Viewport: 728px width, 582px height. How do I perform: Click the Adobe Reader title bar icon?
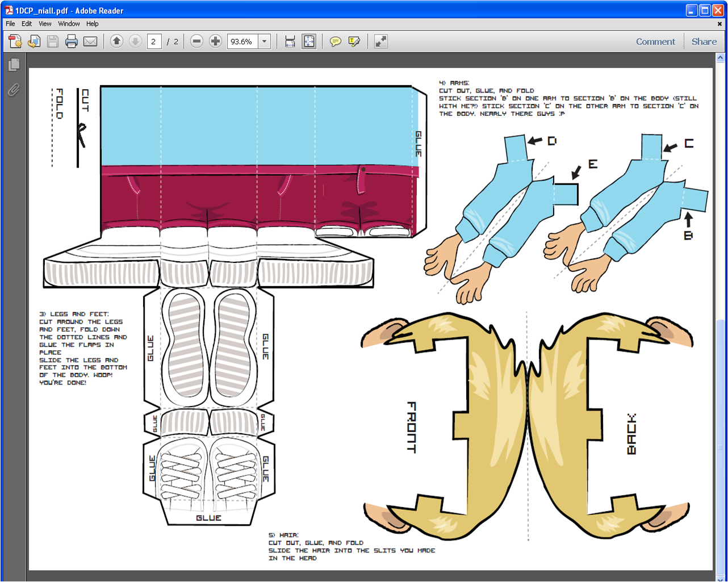pyautogui.click(x=8, y=10)
